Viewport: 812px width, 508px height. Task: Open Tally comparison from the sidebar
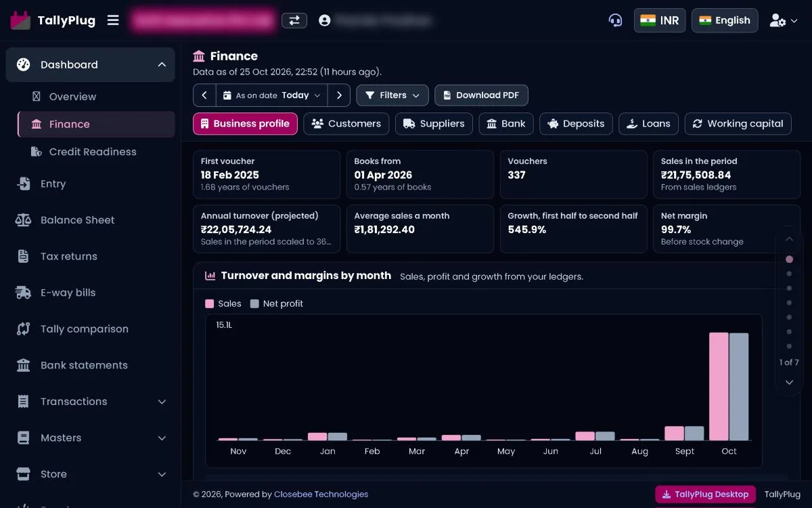(x=91, y=329)
